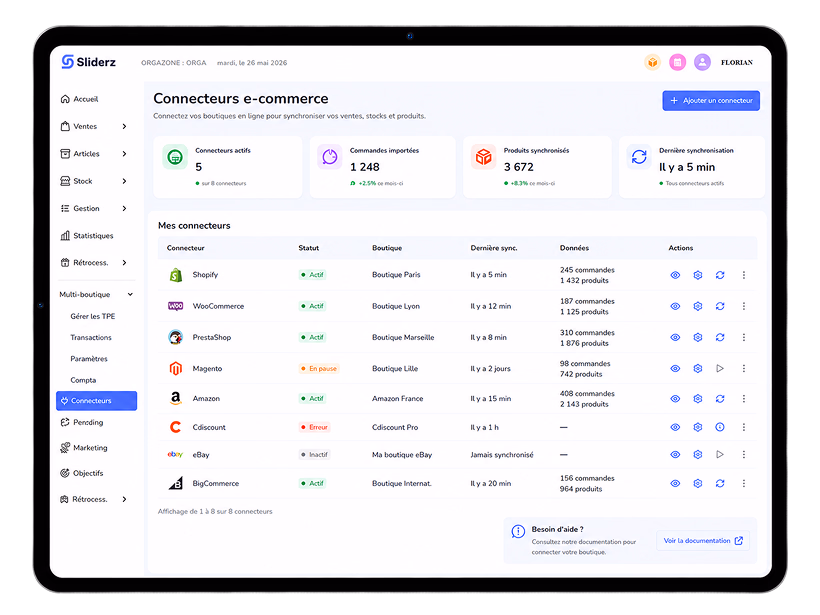Add a new connector
Screen dimensions: 820x615
click(x=711, y=100)
